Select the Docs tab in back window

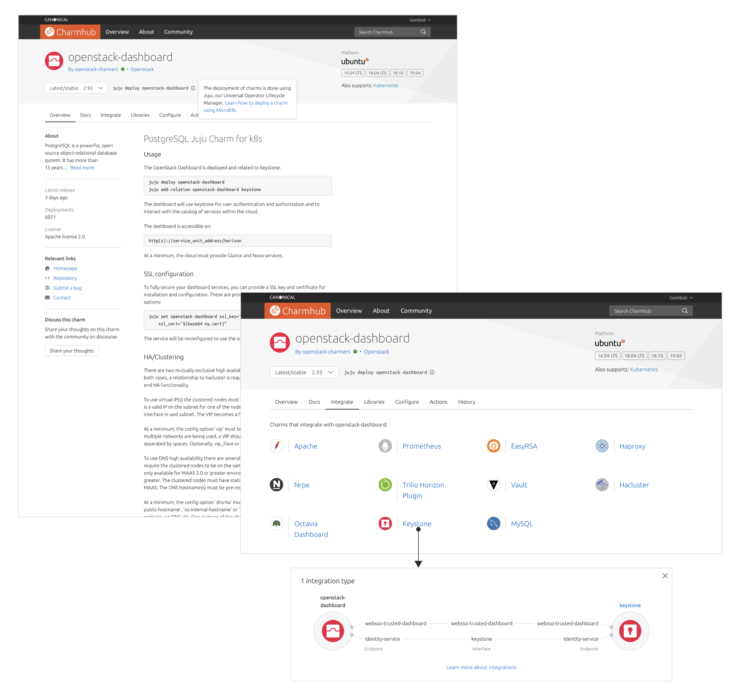[x=86, y=115]
